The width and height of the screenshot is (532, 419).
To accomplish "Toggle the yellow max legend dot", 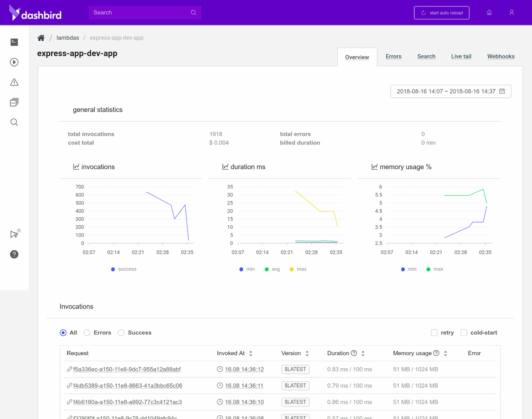I will tap(292, 269).
